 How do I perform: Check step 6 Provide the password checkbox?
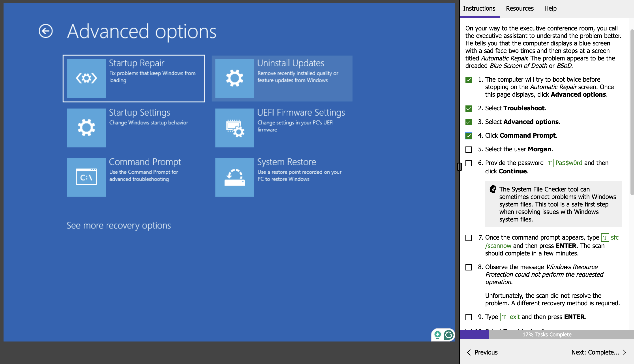coord(469,163)
